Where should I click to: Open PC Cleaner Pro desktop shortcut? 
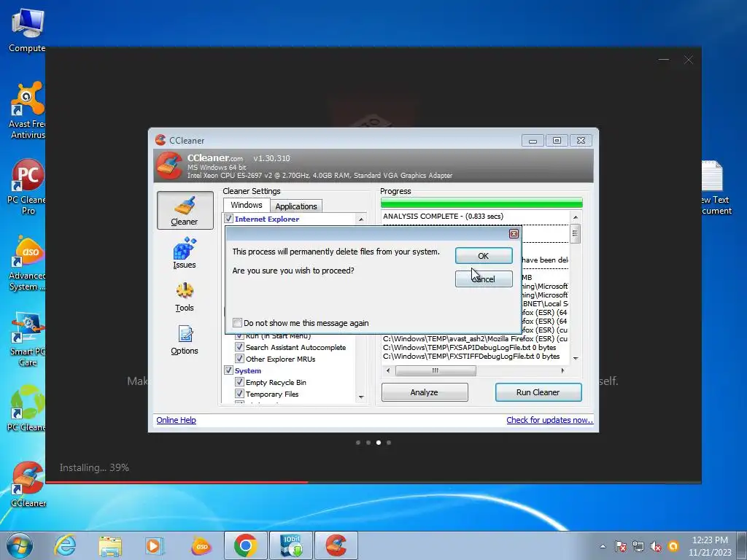(28, 186)
